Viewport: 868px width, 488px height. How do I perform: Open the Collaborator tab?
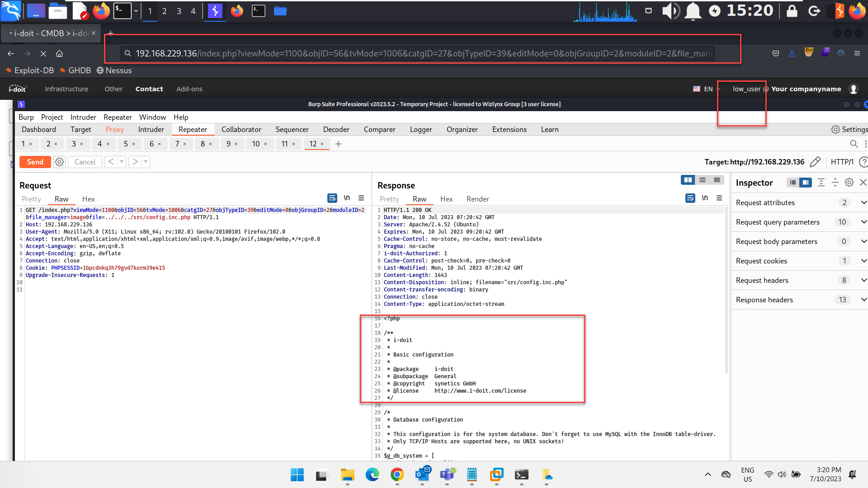pos(241,130)
